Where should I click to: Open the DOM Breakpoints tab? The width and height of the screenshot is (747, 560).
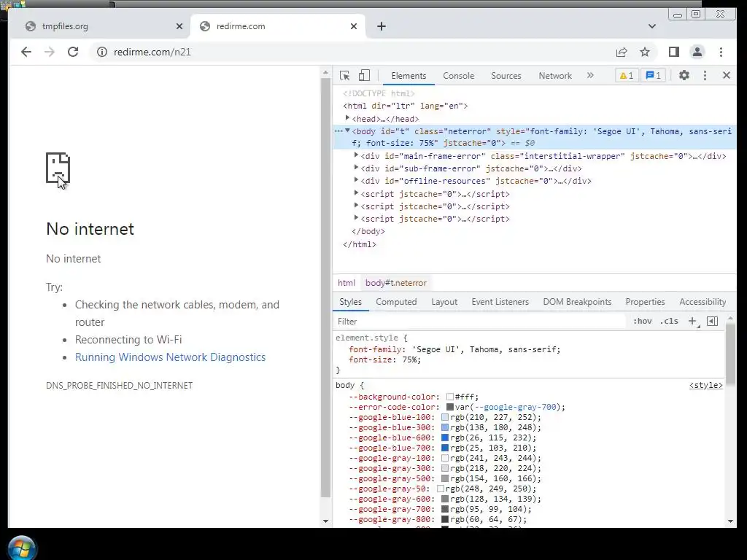pos(578,302)
